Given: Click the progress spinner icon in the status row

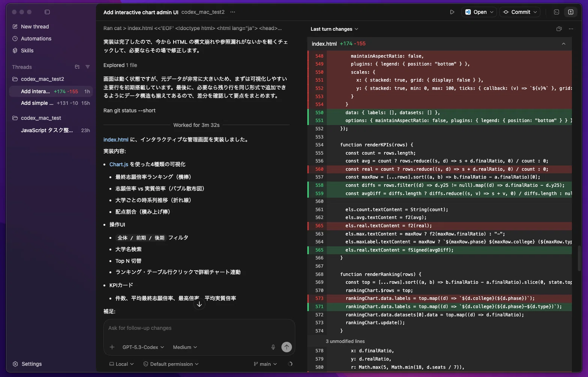Looking at the screenshot, I should [290, 364].
